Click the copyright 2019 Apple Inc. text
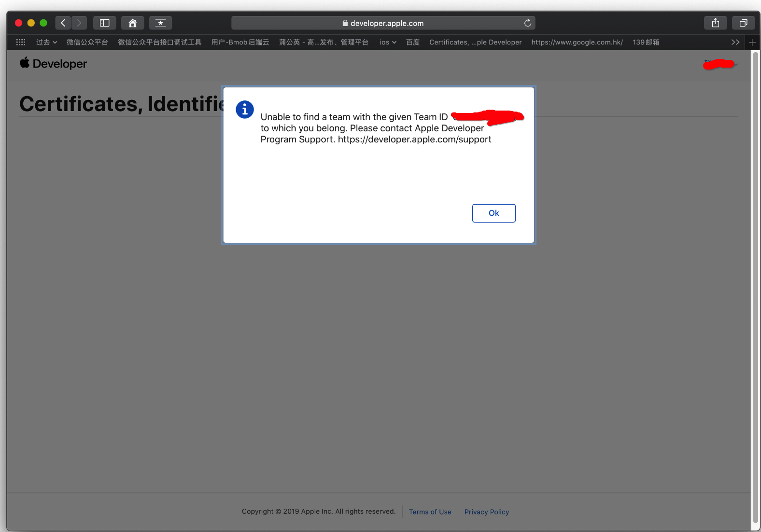Screen dimensions: 761x532 (x=319, y=511)
